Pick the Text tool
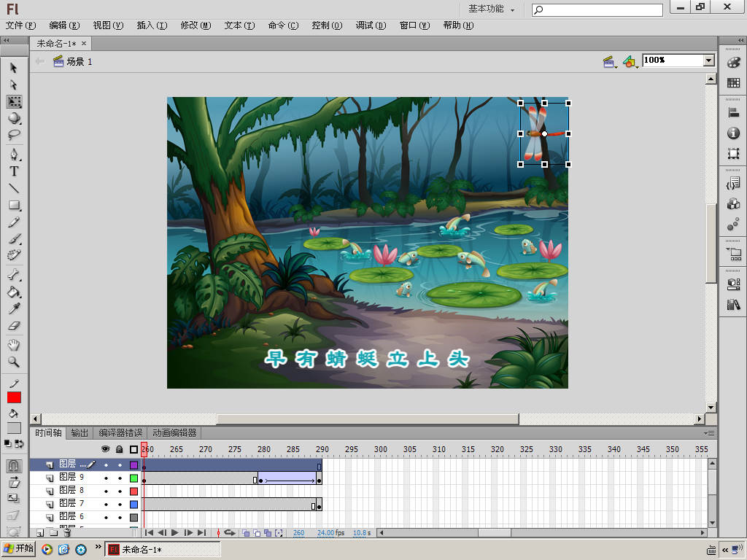Screen dimensions: 747x560 (x=14, y=171)
